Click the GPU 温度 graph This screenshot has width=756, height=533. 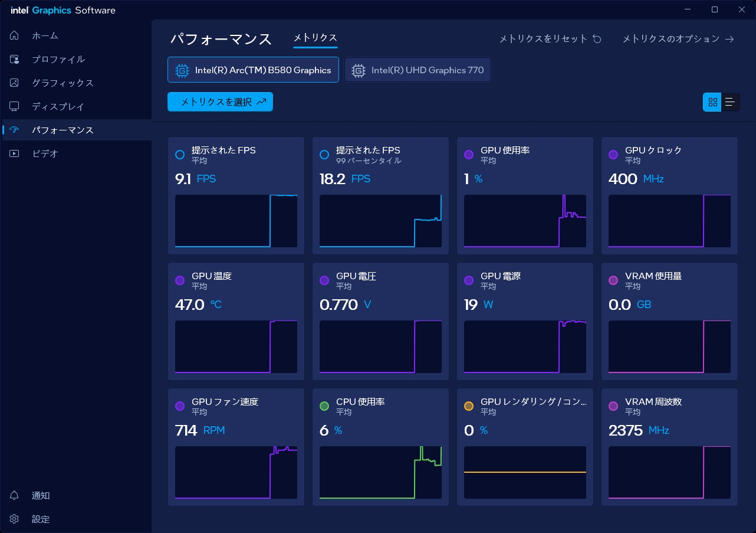(236, 346)
